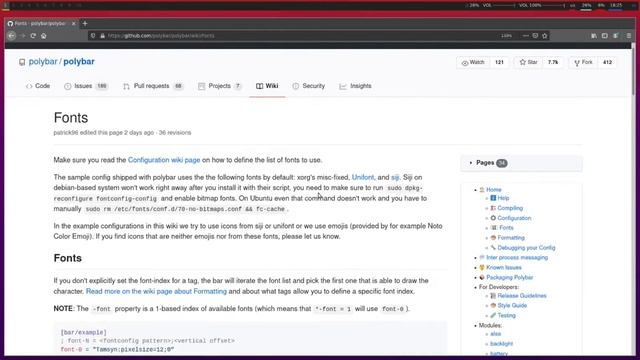Image resolution: width=640 pixels, height=360 pixels.
Task: Click the Watch button
Action: click(473, 62)
